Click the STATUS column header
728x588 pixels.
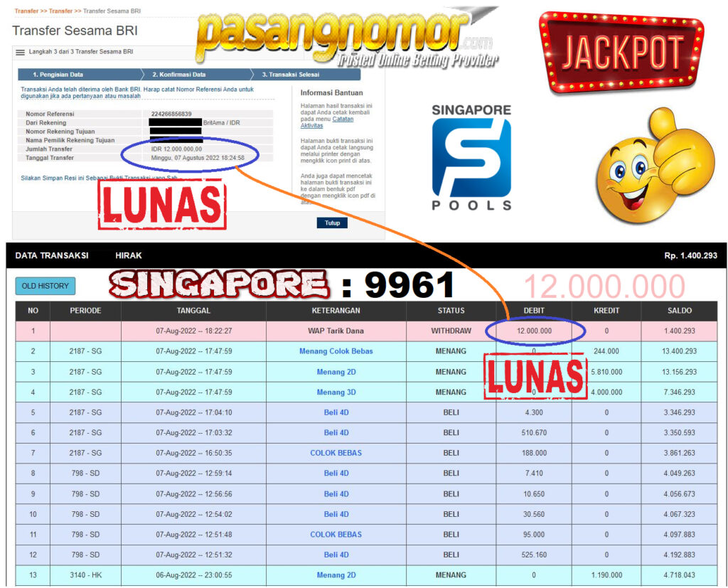tap(451, 311)
